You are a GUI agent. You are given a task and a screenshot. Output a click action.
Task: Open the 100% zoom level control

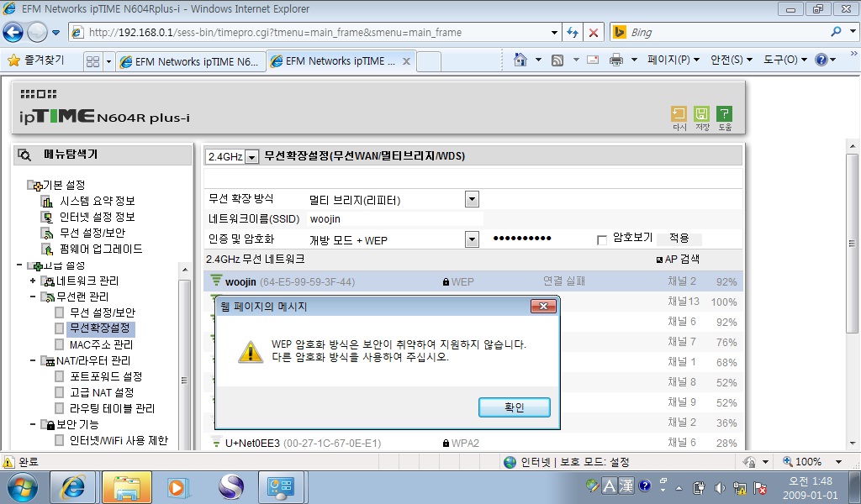pyautogui.click(x=813, y=462)
